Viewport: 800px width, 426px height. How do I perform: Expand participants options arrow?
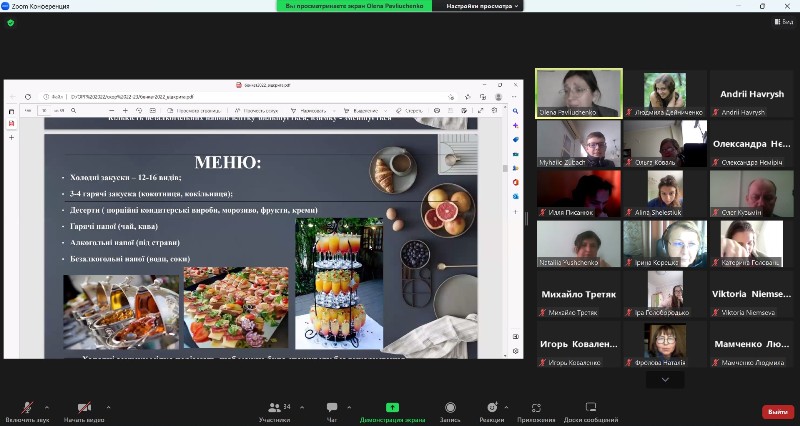pyautogui.click(x=302, y=407)
